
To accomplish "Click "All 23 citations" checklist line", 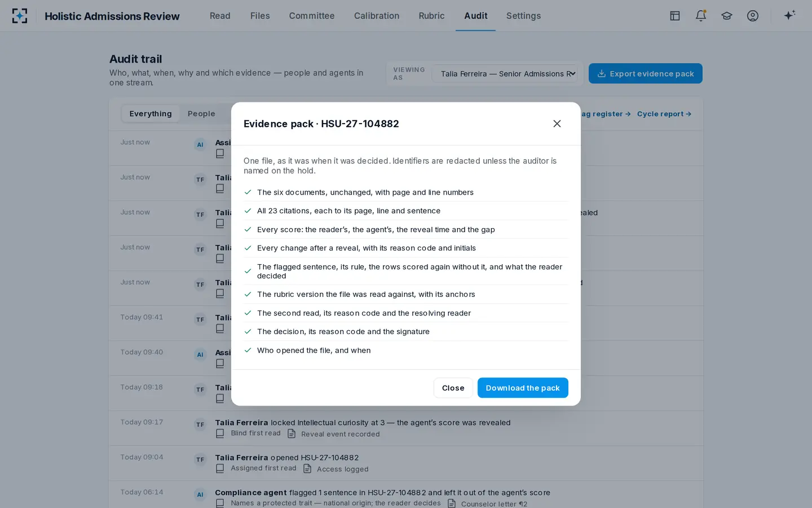I will (x=406, y=211).
